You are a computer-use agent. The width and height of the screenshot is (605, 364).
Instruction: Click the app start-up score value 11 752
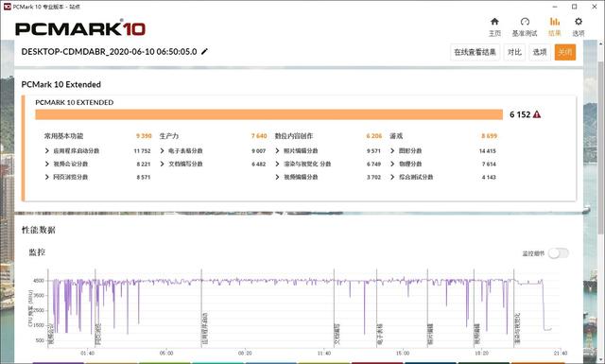click(x=142, y=151)
